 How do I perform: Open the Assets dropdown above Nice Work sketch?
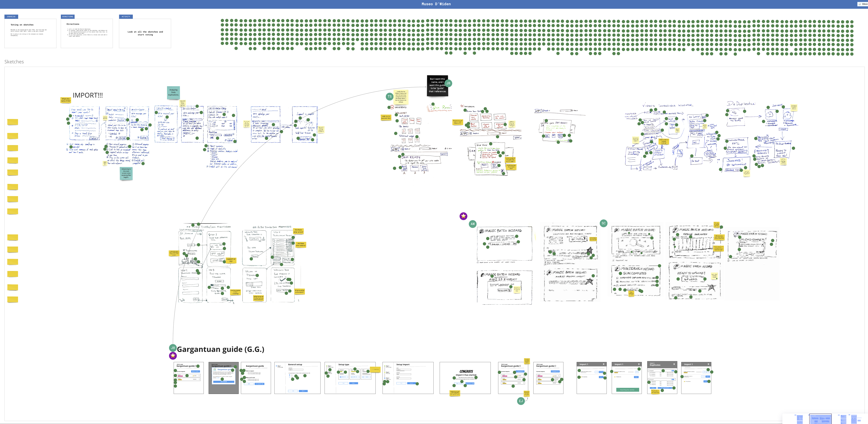point(476,133)
